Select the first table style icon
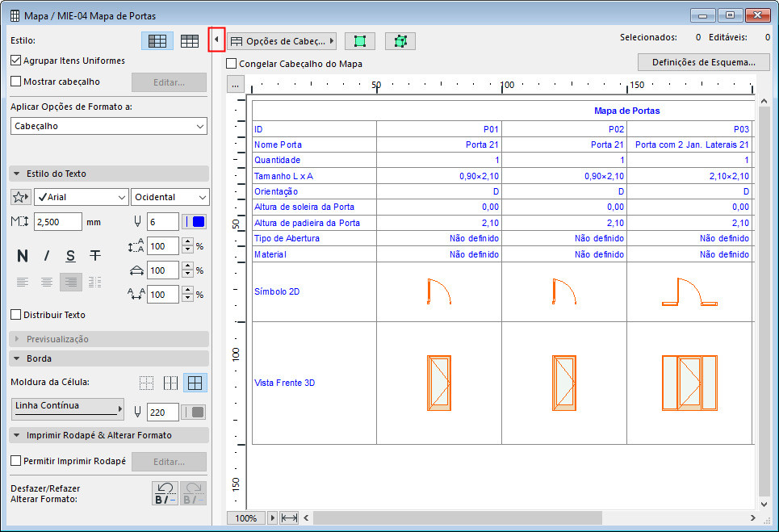Image resolution: width=779 pixels, height=532 pixels. pyautogui.click(x=157, y=41)
